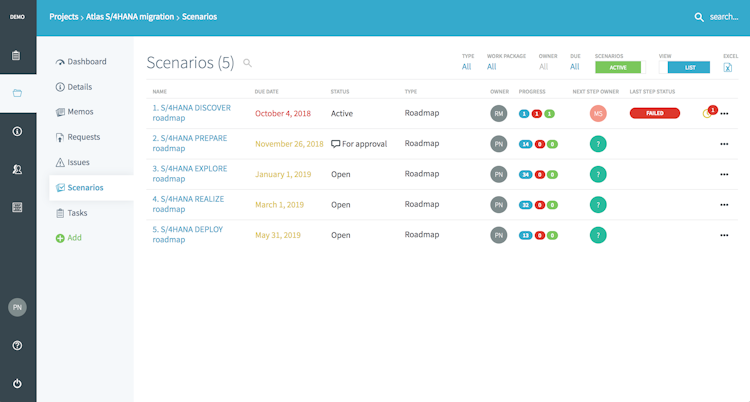Click the PN owner avatar in EXPLORE row
The width and height of the screenshot is (750, 402).
click(x=498, y=174)
